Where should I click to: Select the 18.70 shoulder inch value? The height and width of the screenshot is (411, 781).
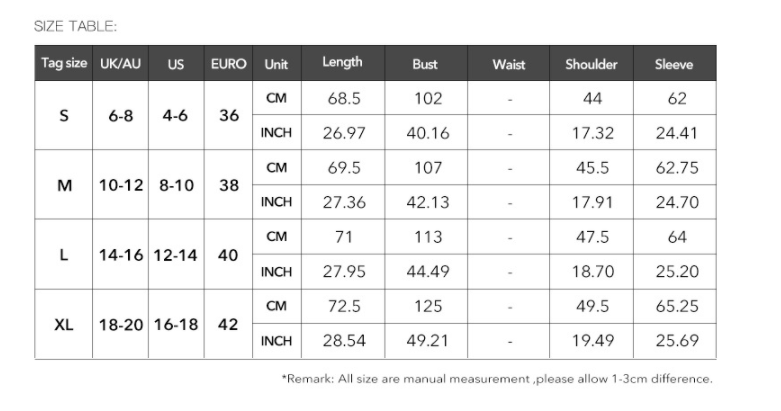(x=593, y=271)
